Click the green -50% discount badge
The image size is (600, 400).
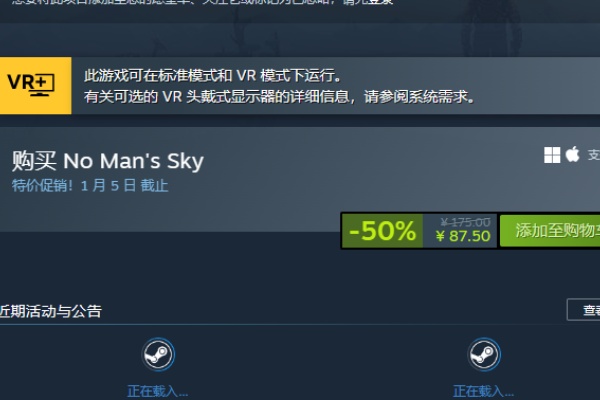click(382, 231)
